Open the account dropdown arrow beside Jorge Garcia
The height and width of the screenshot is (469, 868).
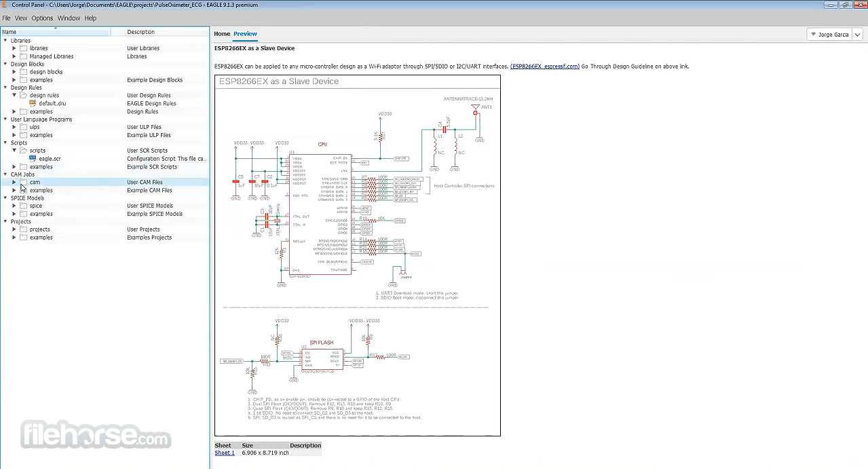(858, 35)
